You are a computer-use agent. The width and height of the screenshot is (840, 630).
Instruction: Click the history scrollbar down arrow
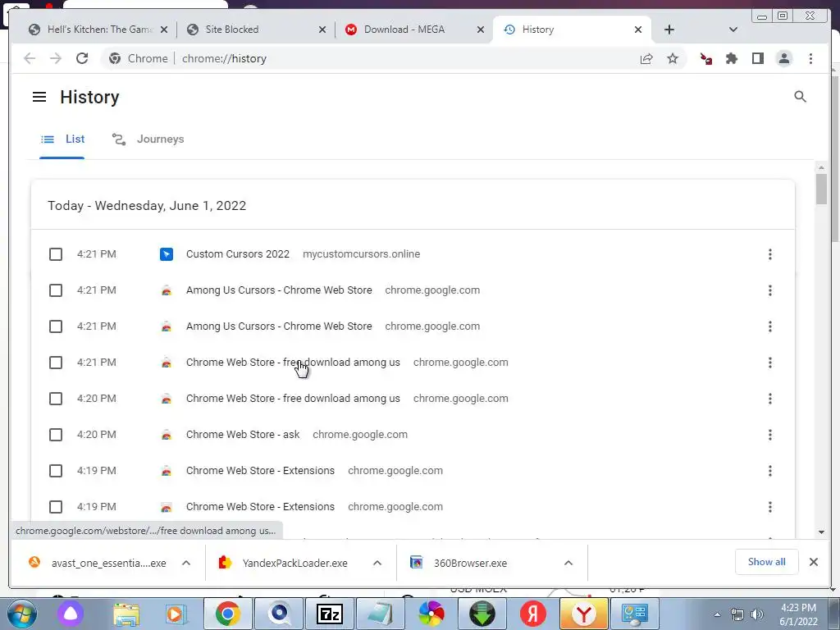(821, 532)
